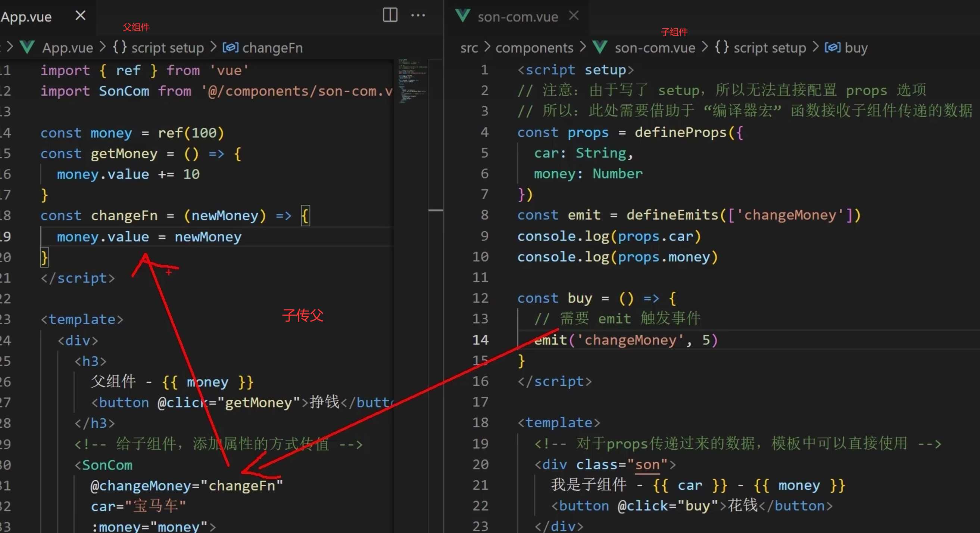Click braces icon in son-com breadcrumb
The height and width of the screenshot is (533, 980).
(722, 47)
